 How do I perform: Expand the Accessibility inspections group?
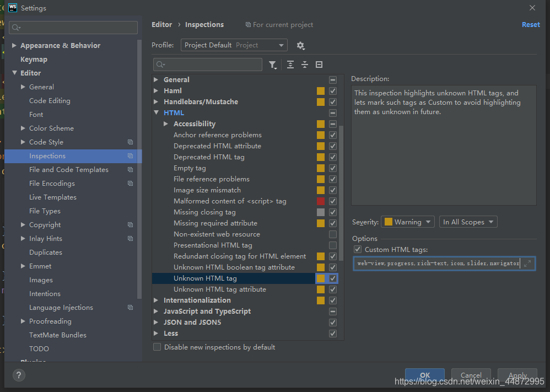tap(165, 123)
